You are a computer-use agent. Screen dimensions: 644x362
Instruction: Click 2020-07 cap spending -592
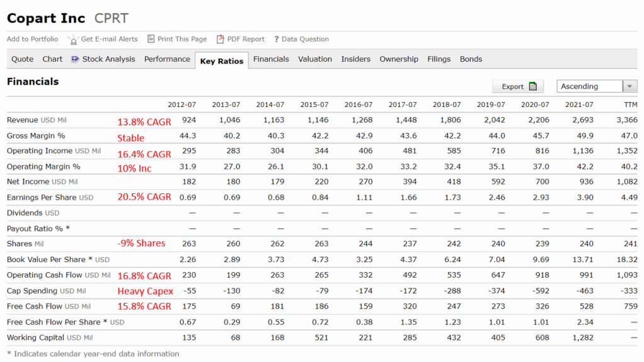click(x=541, y=291)
